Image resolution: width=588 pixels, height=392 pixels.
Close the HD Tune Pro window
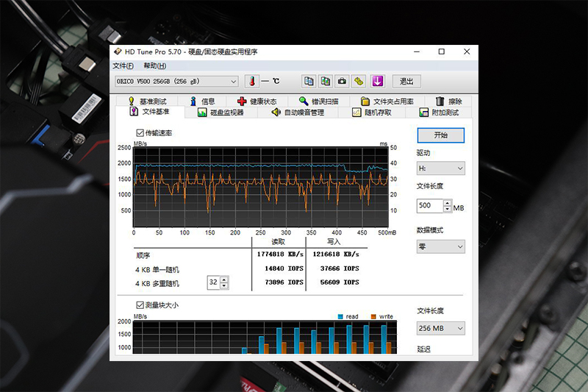pos(467,51)
